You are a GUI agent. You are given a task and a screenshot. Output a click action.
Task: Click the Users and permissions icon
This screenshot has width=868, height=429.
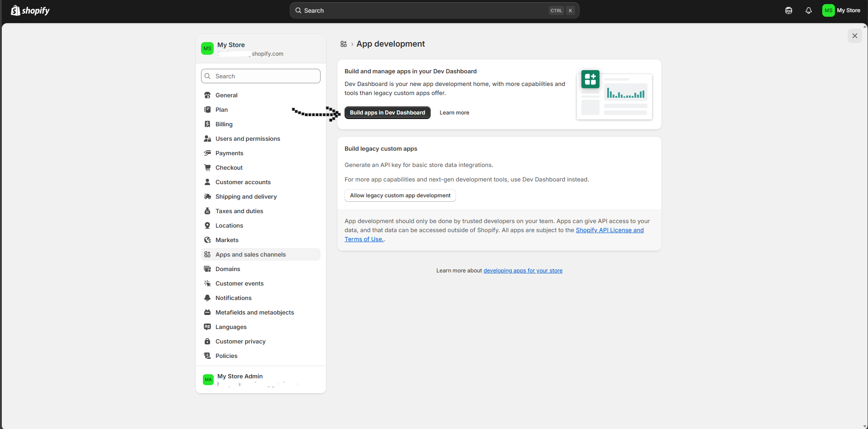(x=207, y=138)
